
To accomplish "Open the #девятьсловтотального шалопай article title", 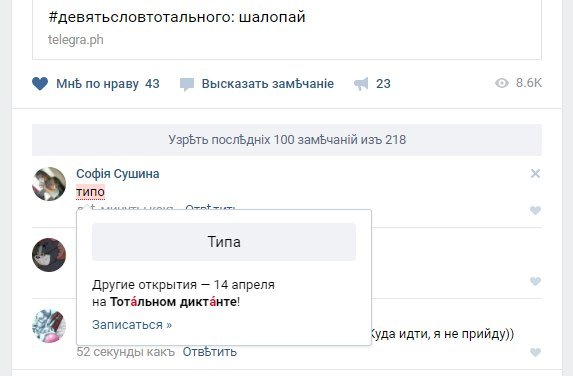I will pos(177,17).
